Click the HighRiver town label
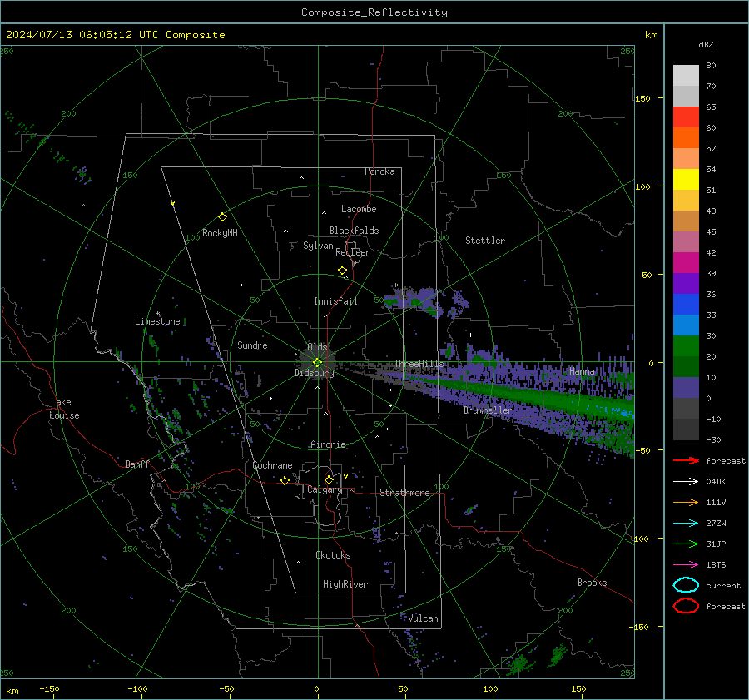The width and height of the screenshot is (749, 700). click(345, 584)
